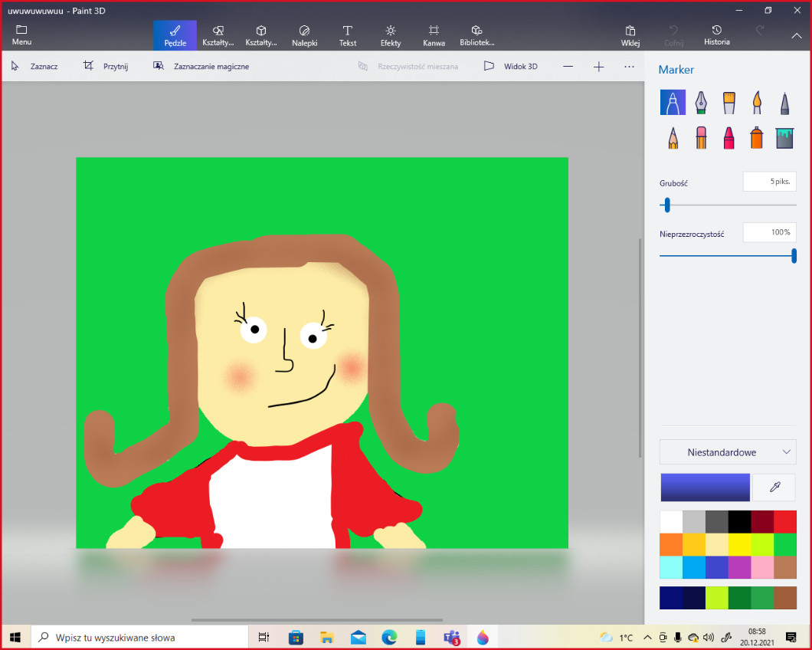The height and width of the screenshot is (650, 812).
Task: Pick the red color swatch
Action: (x=784, y=521)
